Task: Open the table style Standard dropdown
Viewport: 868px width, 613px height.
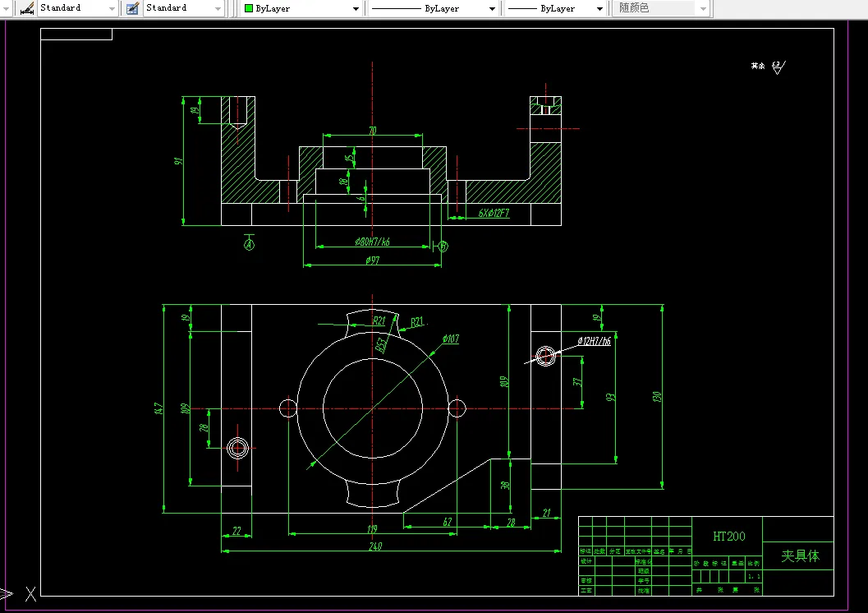Action: coord(183,7)
